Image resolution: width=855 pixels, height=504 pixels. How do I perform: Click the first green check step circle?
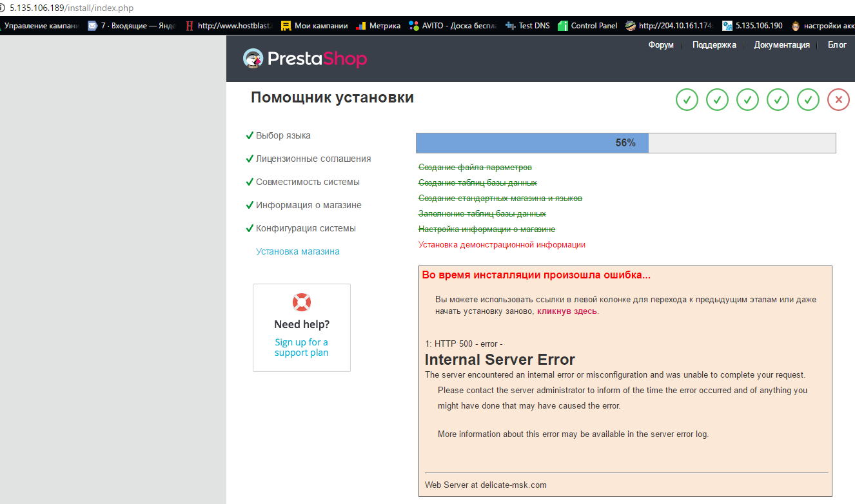coord(687,99)
